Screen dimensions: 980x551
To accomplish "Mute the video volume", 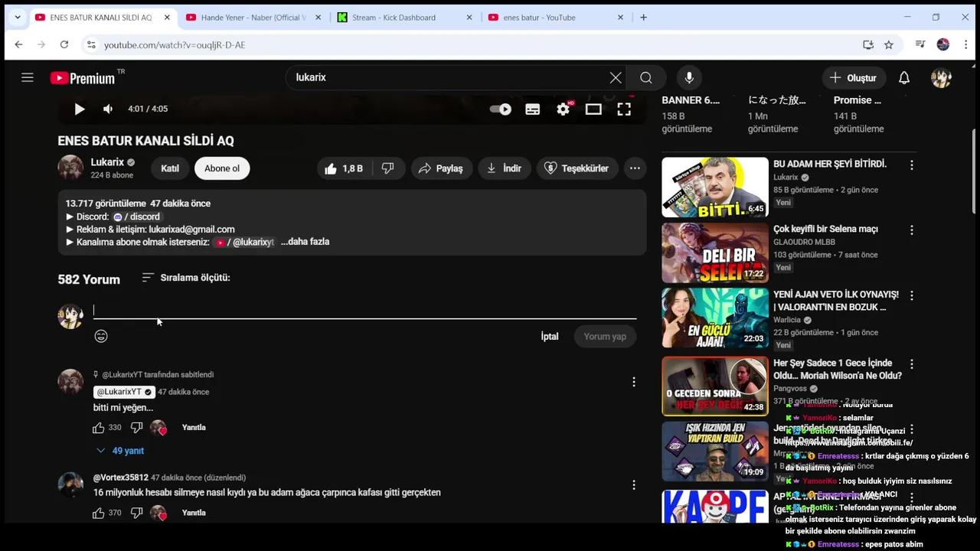I will 108,109.
